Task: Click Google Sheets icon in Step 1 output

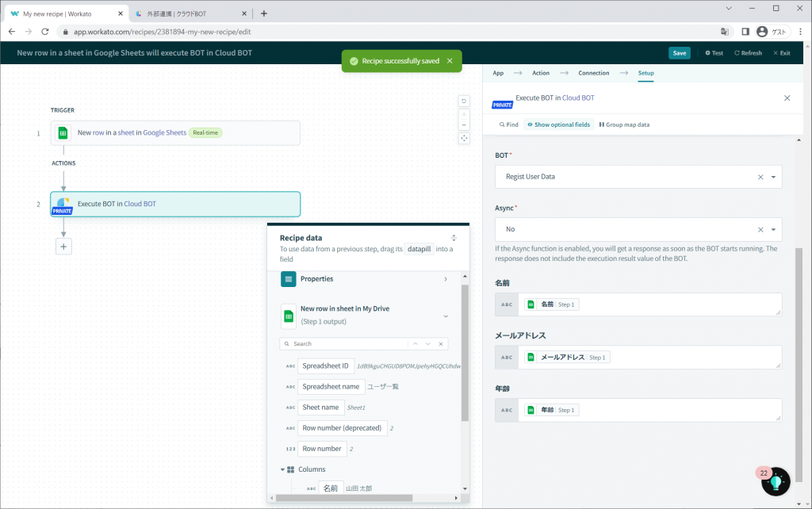Action: point(289,316)
